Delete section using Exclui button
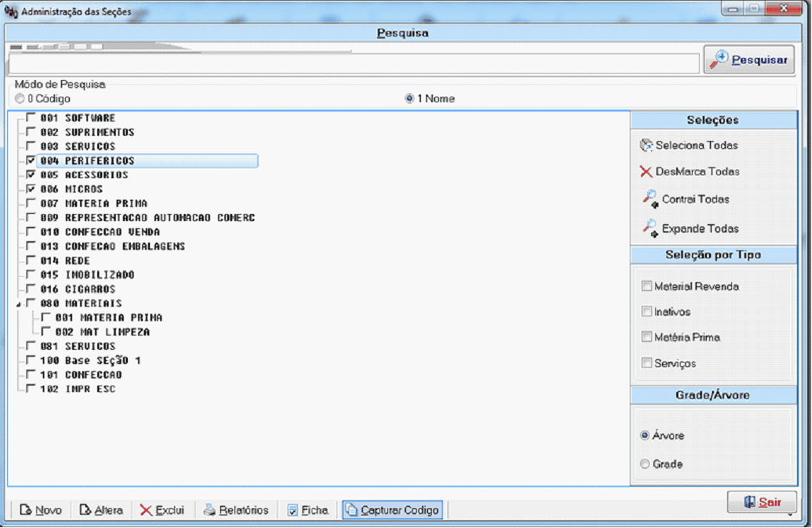This screenshot has width=812, height=528. click(162, 510)
